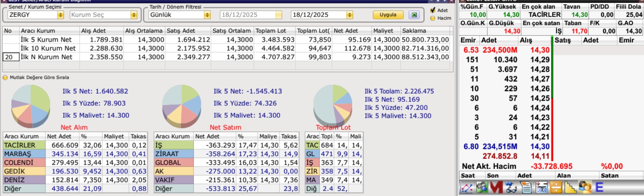Enable Mutlak Değere Göre Sırala option
The width and height of the screenshot is (644, 196).
click(5, 78)
